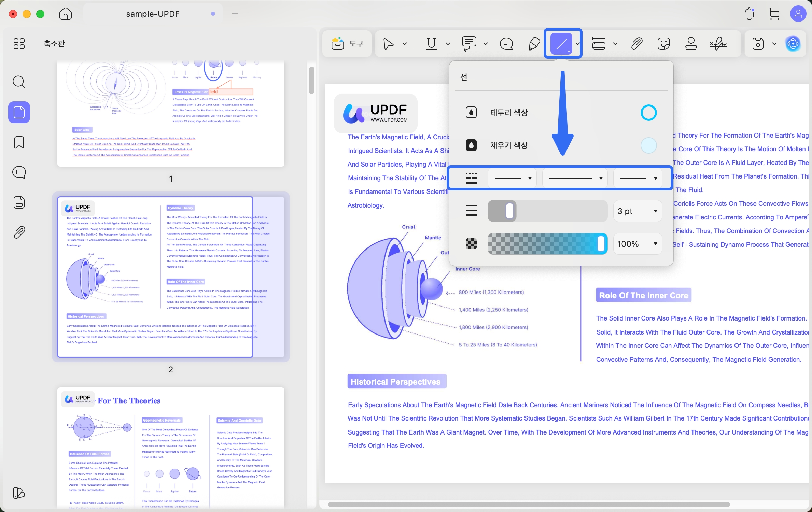Image resolution: width=812 pixels, height=512 pixels.
Task: Select the pencil drawing tool
Action: tap(534, 44)
